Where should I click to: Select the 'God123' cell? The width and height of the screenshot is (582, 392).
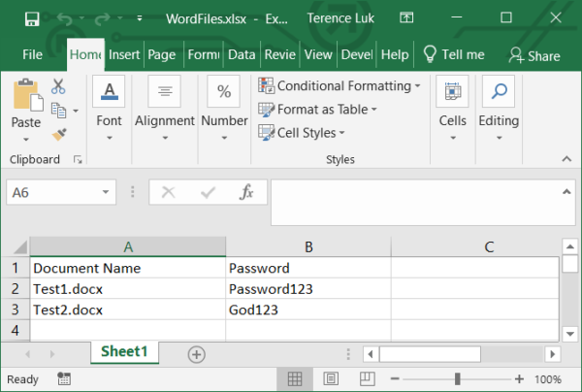[308, 310]
